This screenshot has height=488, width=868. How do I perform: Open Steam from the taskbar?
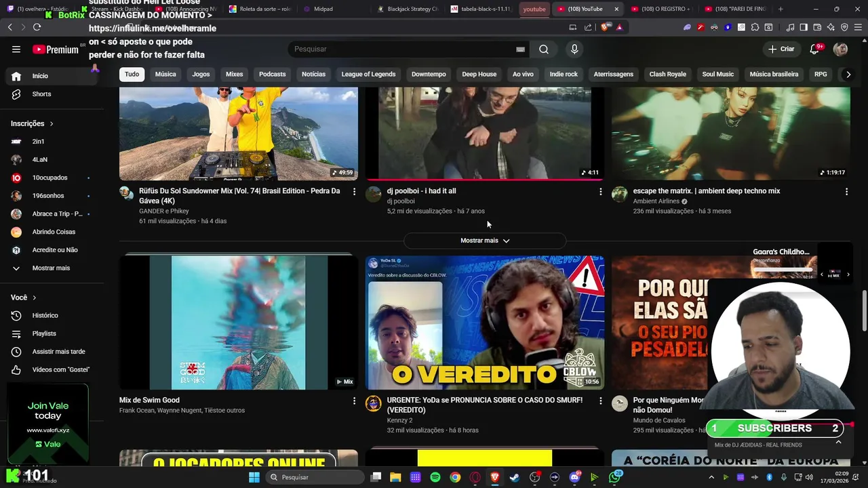tap(515, 477)
